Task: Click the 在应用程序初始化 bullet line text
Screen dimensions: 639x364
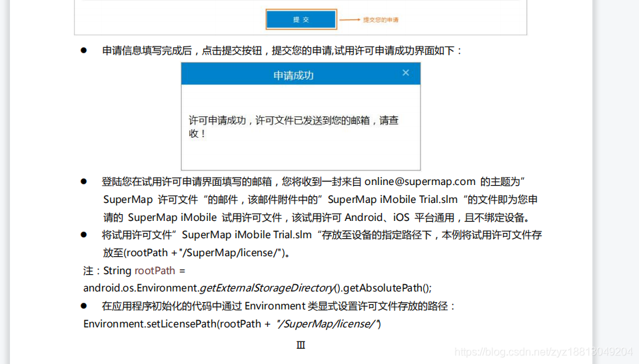Action: 279,306
